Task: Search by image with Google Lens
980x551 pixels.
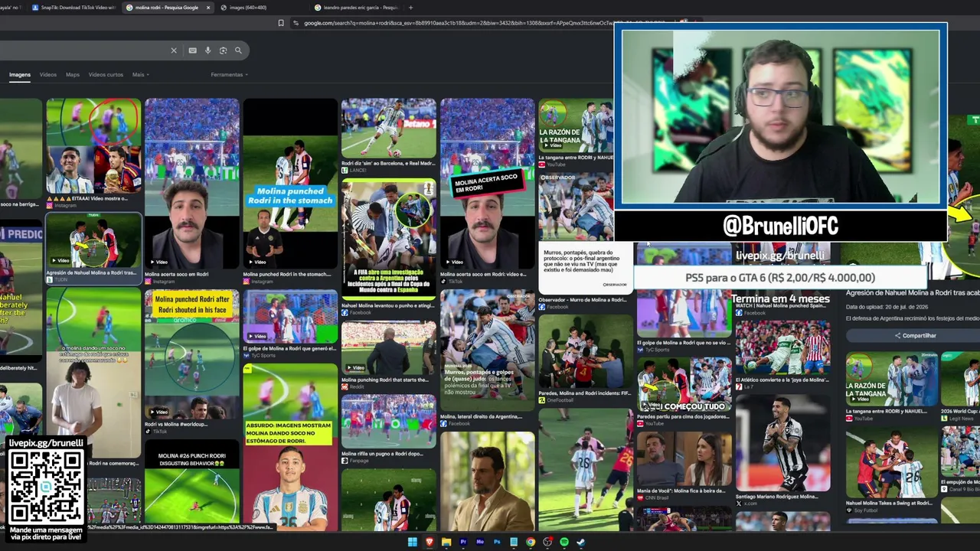Action: pos(223,51)
